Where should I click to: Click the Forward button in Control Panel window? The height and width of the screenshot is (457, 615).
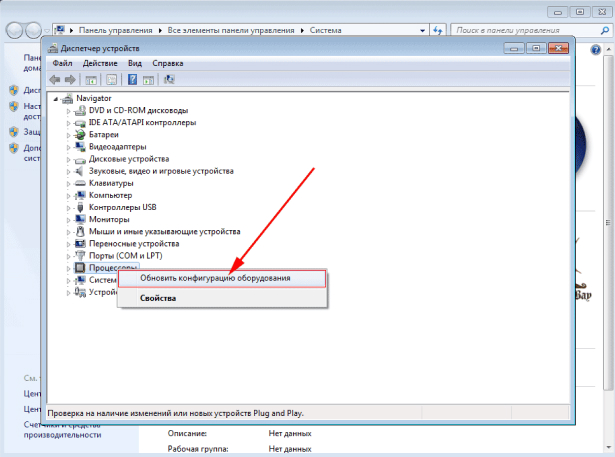coord(33,30)
